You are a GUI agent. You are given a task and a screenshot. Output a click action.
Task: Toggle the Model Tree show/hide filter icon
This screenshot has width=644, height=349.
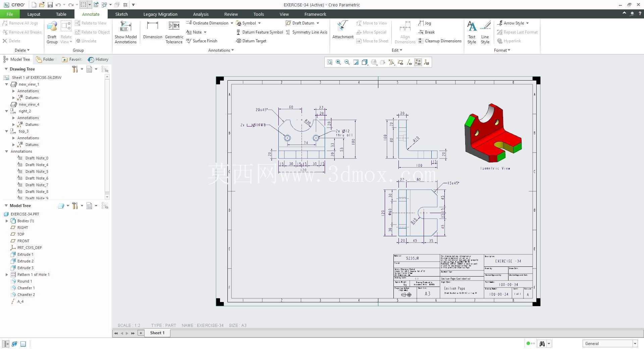point(105,206)
